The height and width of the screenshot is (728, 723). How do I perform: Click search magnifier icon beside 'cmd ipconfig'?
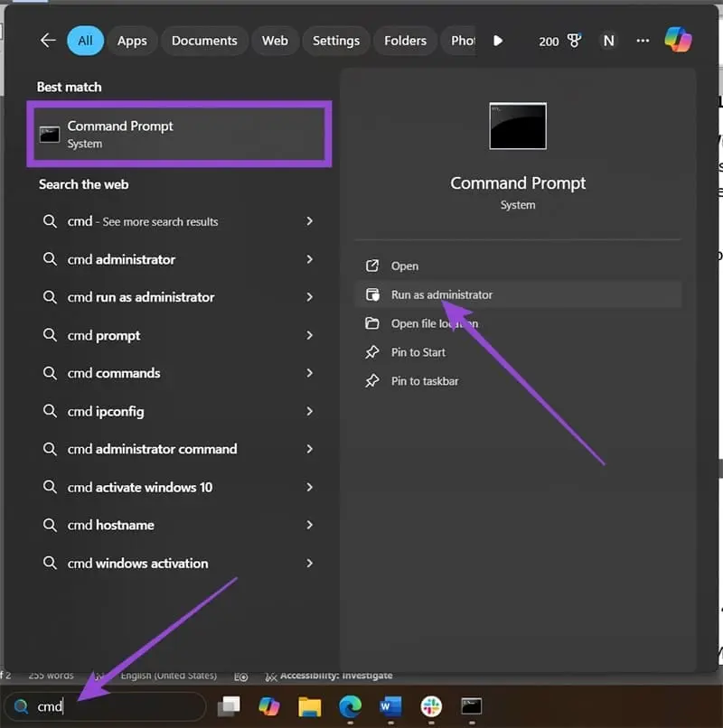50,411
